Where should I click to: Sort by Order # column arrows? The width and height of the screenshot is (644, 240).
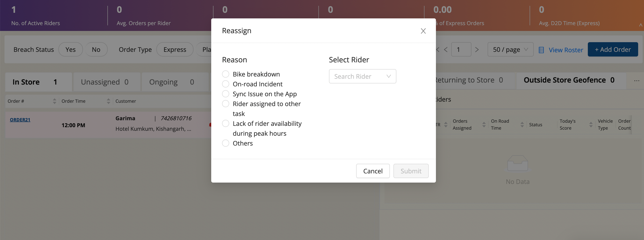click(55, 101)
